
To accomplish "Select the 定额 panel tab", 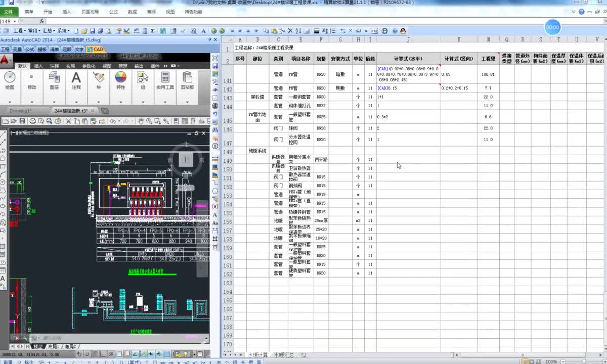I will coord(67,50).
